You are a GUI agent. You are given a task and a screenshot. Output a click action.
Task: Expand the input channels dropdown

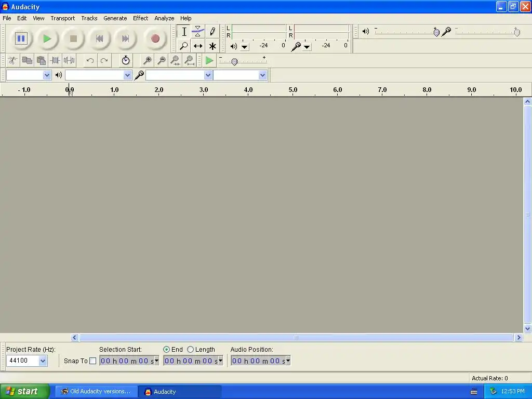(x=262, y=75)
